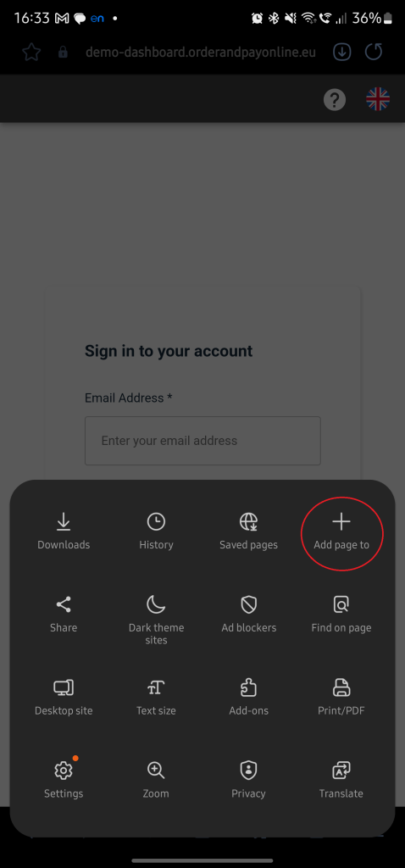Open Privacy dashboard

point(248,780)
